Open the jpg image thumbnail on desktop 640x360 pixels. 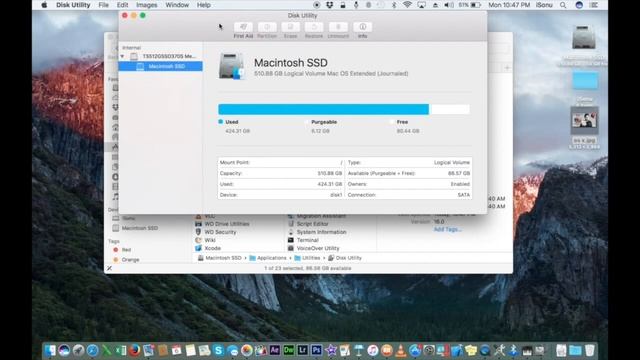[x=584, y=120]
